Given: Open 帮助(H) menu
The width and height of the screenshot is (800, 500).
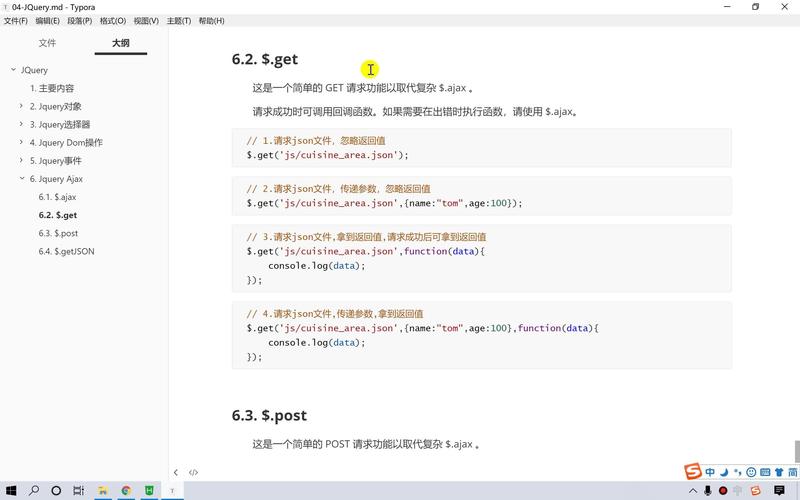Looking at the screenshot, I should 211,21.
